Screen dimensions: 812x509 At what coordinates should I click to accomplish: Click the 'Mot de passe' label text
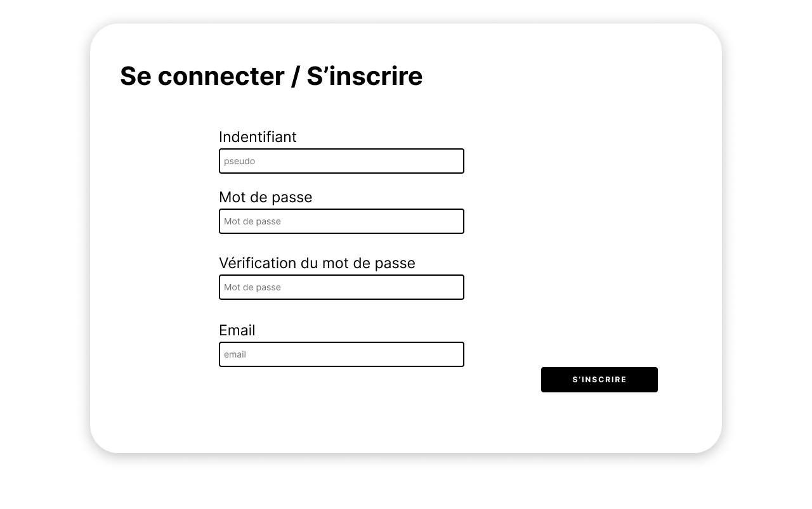click(x=265, y=197)
